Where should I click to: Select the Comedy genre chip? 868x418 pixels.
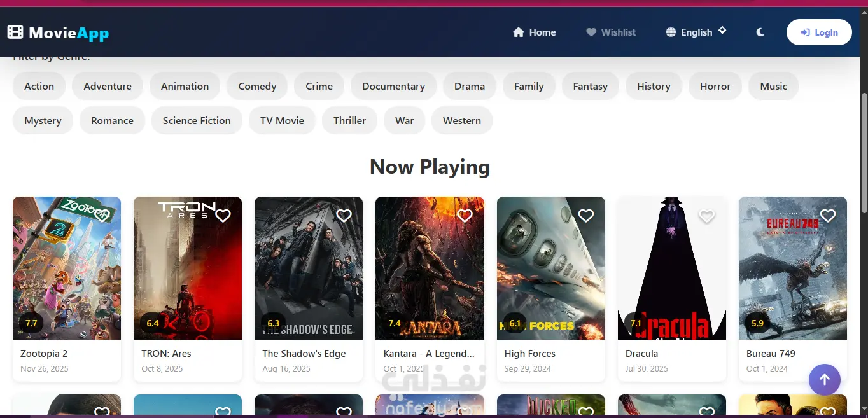coord(257,86)
